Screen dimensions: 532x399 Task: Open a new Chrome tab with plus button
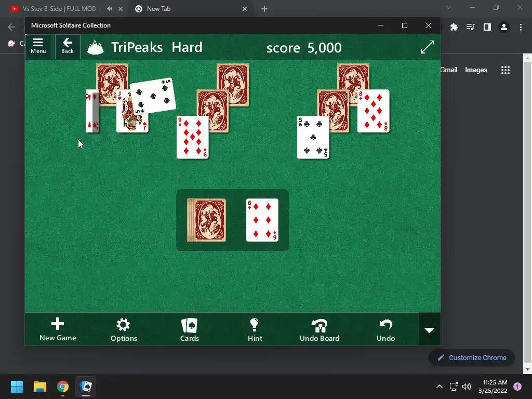pyautogui.click(x=264, y=9)
